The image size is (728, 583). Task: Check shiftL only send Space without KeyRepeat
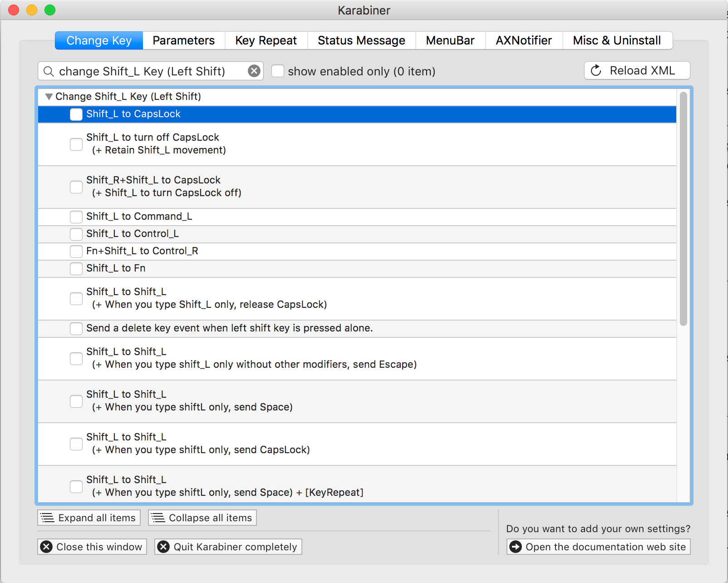coord(76,401)
